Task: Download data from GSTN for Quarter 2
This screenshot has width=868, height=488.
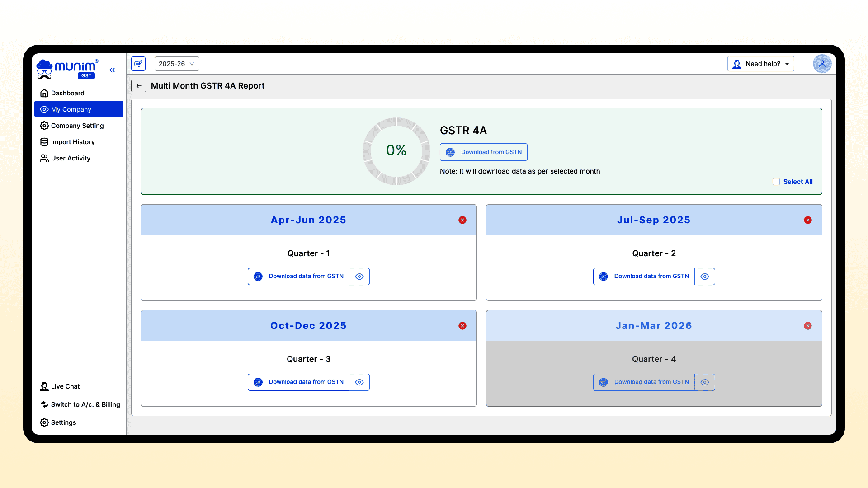Action: (644, 277)
